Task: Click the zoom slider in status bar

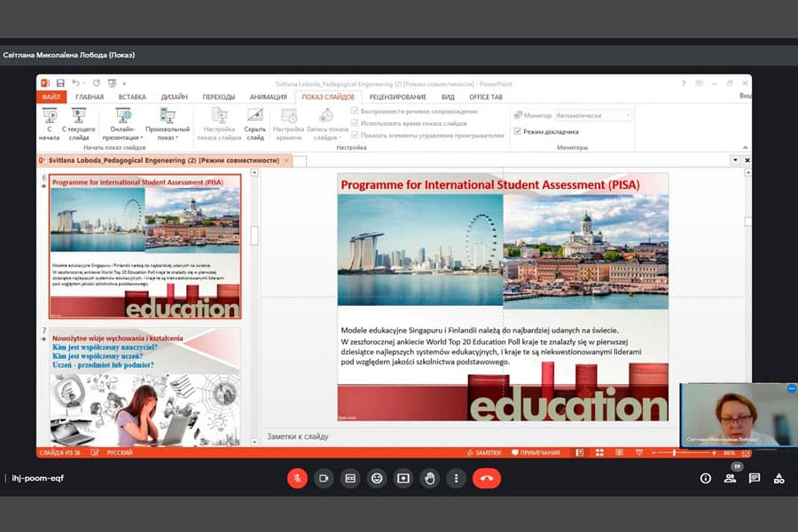Action: (x=676, y=452)
